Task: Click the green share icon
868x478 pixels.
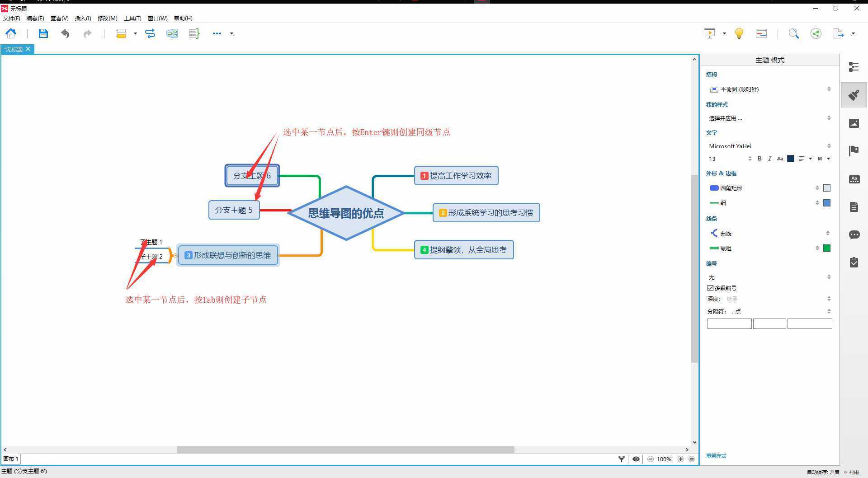Action: point(816,33)
